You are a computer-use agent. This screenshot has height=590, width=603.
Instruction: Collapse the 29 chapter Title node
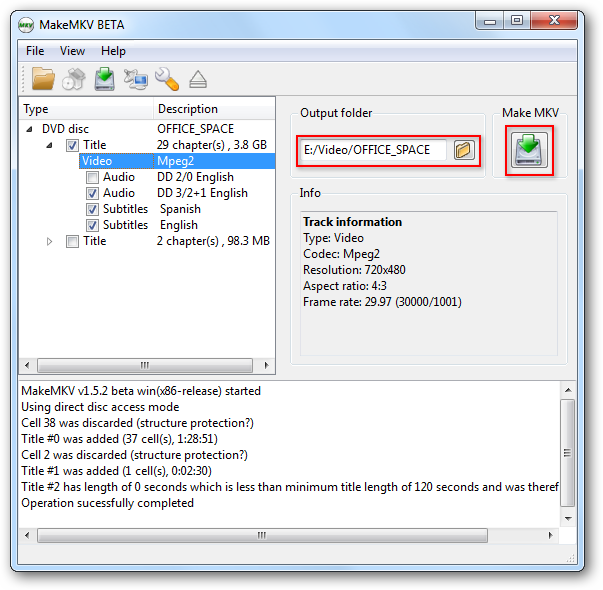tap(50, 145)
